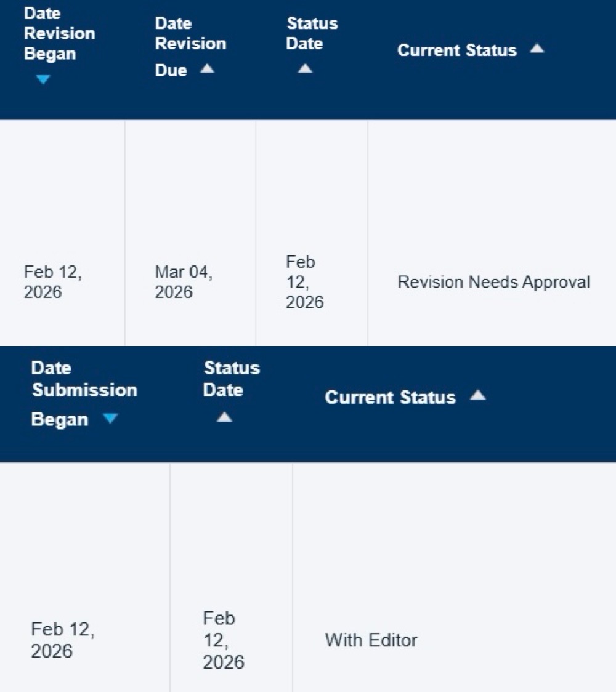Click Status Date header label in revision table

click(x=312, y=33)
